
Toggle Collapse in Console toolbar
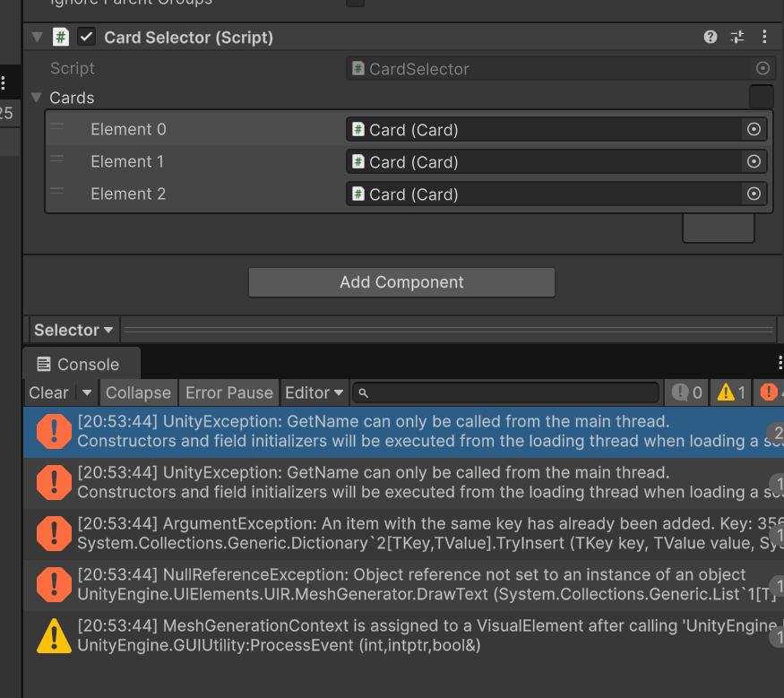point(138,392)
